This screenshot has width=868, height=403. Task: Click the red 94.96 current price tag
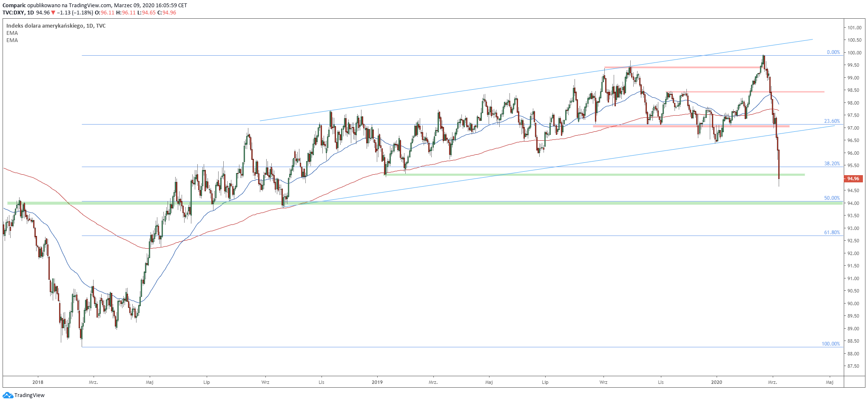[853, 179]
